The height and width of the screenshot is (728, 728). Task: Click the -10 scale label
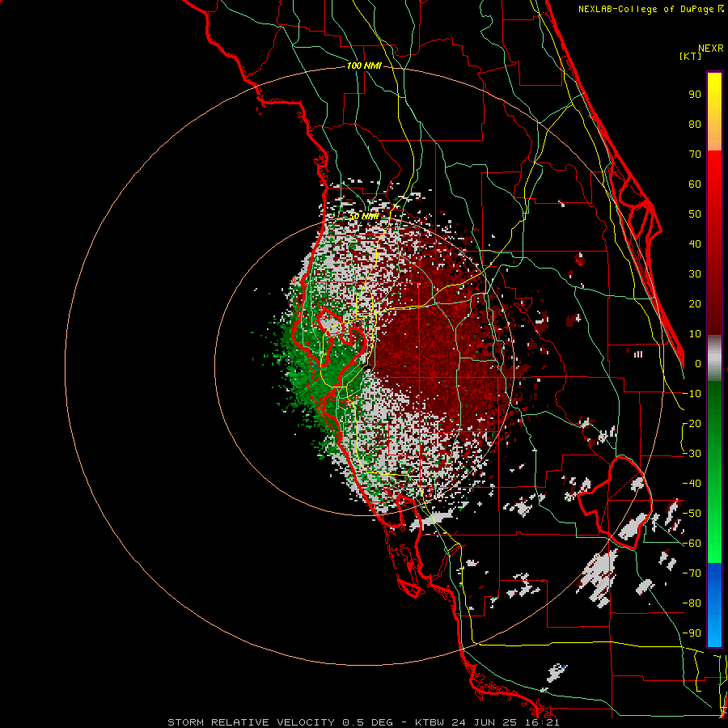pyautogui.click(x=692, y=394)
